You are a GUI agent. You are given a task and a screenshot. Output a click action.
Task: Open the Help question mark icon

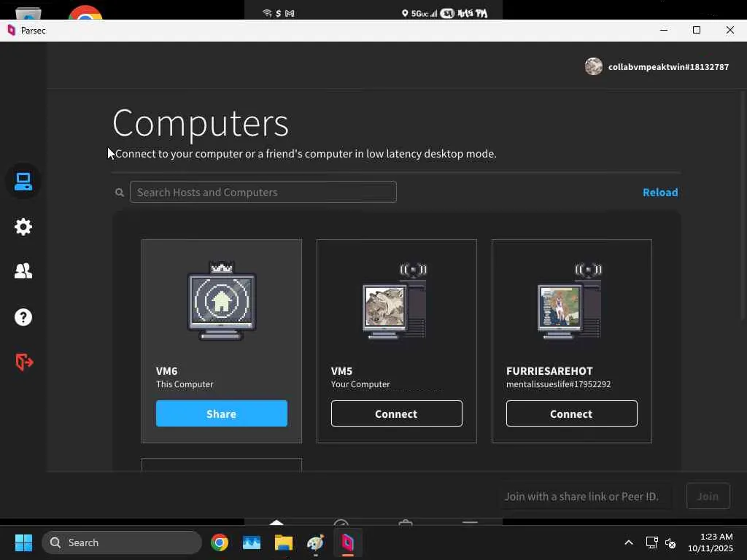(x=23, y=317)
